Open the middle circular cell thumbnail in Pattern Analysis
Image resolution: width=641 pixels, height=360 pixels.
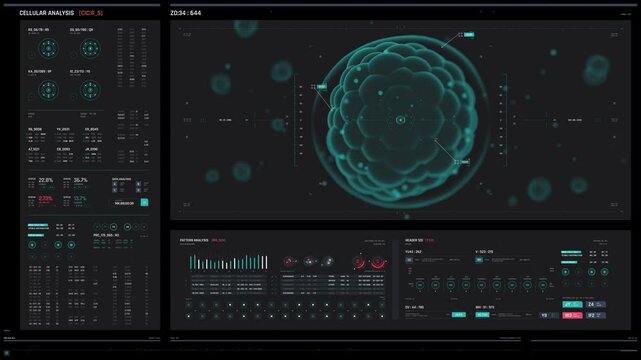[309, 261]
